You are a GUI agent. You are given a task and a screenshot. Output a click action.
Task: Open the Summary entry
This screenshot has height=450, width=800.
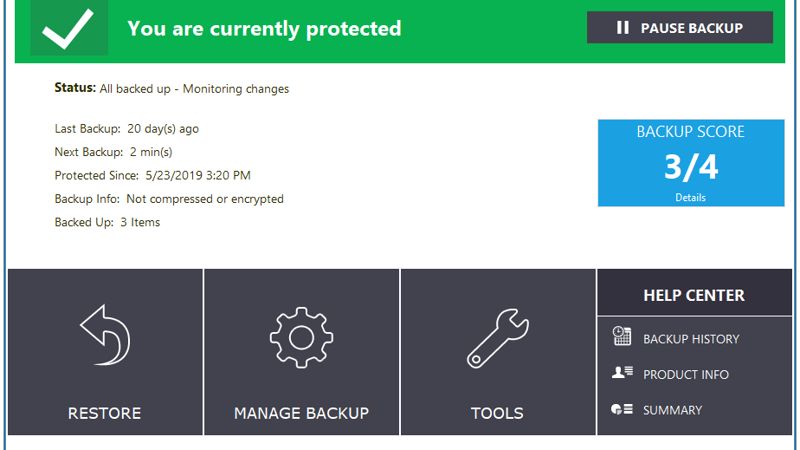tap(672, 410)
